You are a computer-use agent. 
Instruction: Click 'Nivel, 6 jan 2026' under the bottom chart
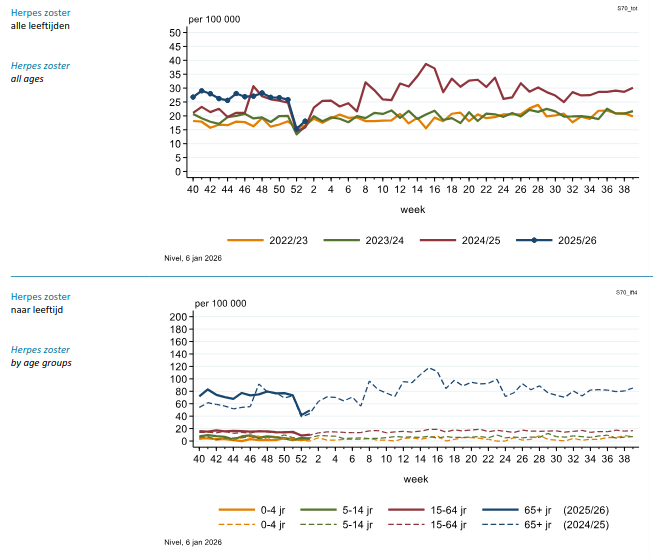tap(192, 543)
